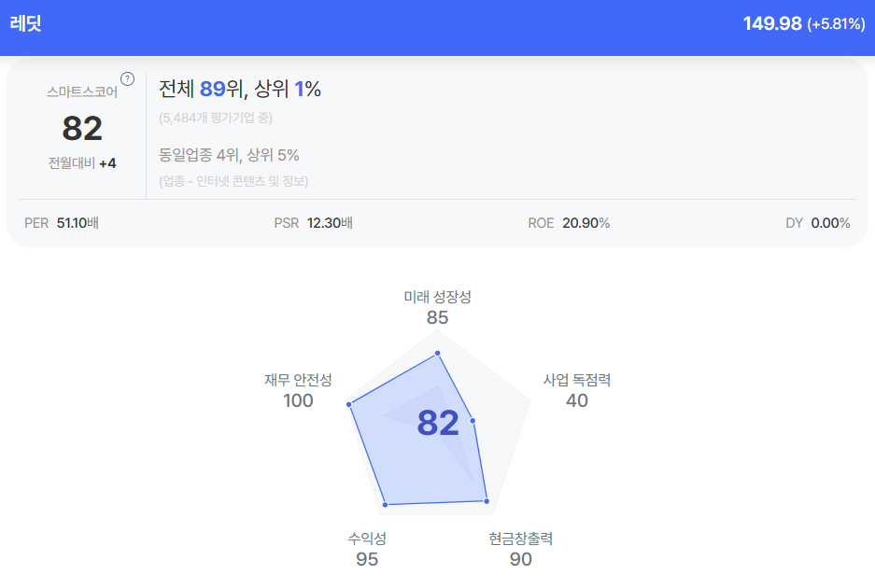Select the 미래 성장성 85 chart label

pyautogui.click(x=437, y=307)
